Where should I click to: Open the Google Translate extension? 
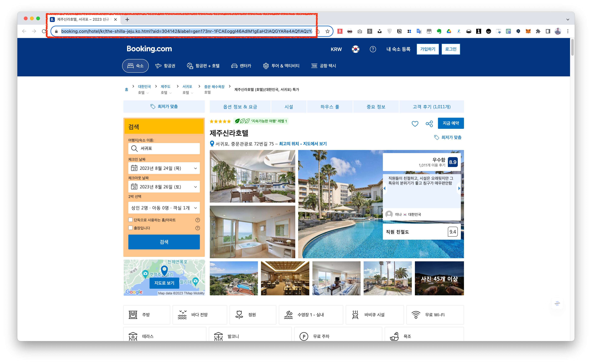coord(419,31)
